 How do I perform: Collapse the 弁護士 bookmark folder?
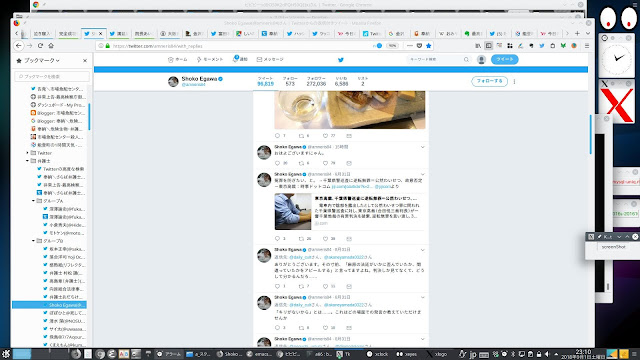[x=27, y=161]
